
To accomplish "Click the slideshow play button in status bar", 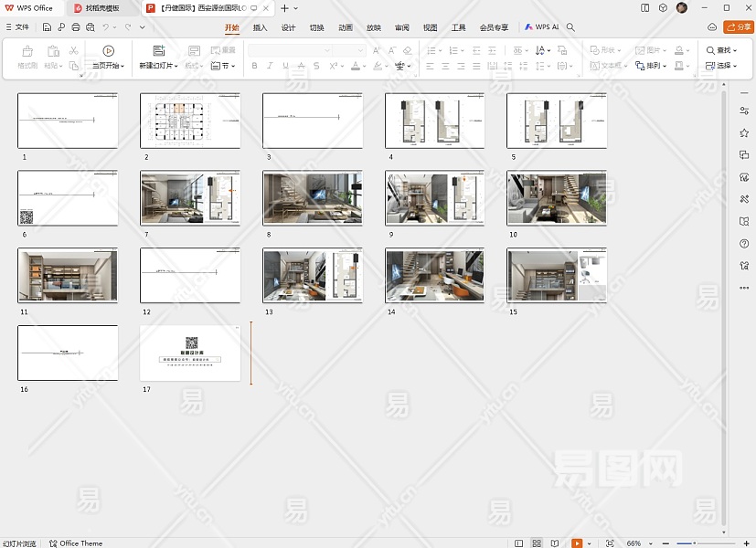I will click(x=577, y=543).
